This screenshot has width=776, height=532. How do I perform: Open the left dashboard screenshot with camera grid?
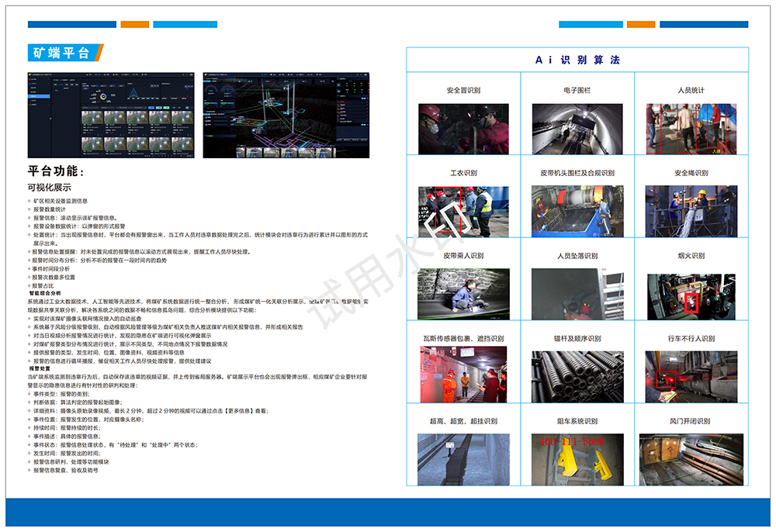[x=111, y=116]
